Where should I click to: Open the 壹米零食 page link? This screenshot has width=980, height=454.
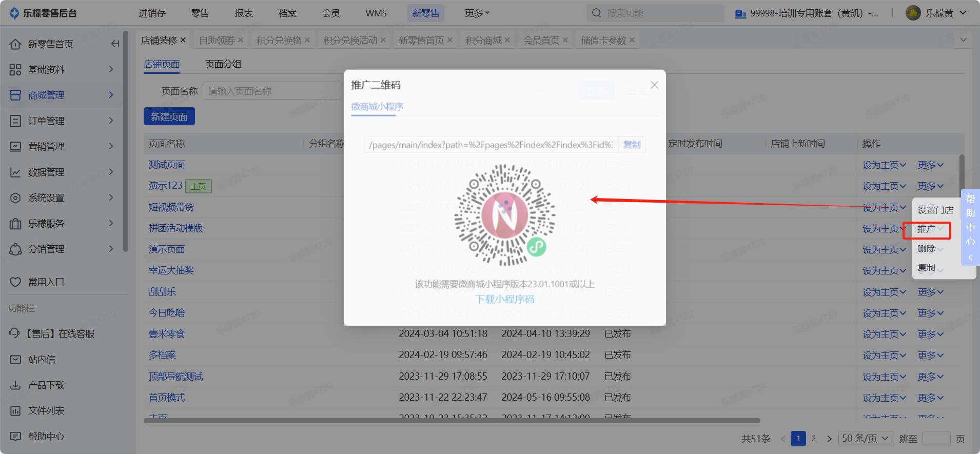click(167, 334)
